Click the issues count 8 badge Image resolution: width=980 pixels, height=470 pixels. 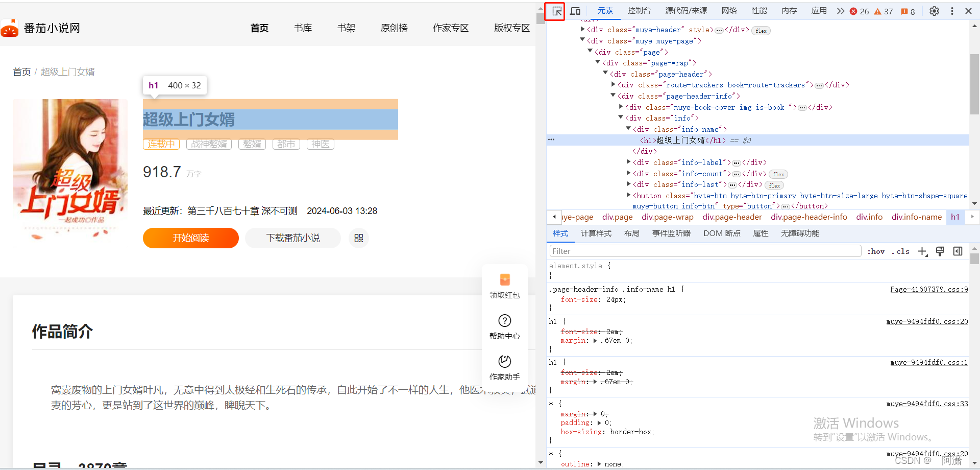908,11
